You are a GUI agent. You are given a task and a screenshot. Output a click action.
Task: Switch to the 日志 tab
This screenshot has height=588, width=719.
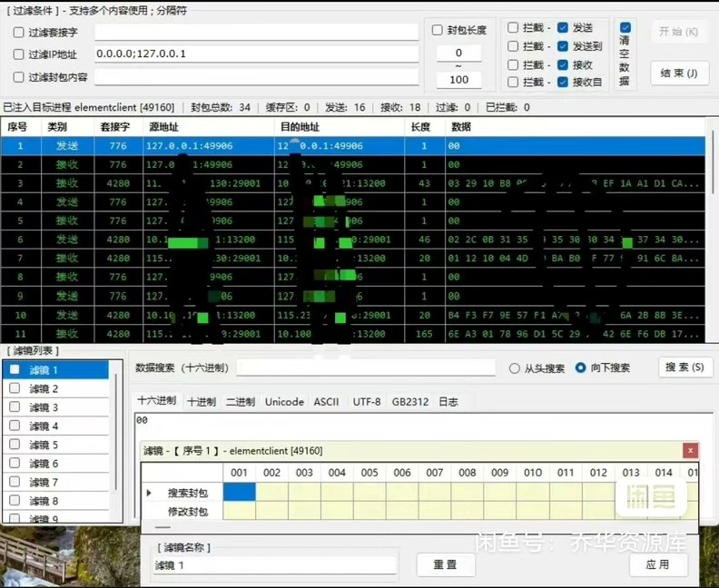[x=448, y=402]
